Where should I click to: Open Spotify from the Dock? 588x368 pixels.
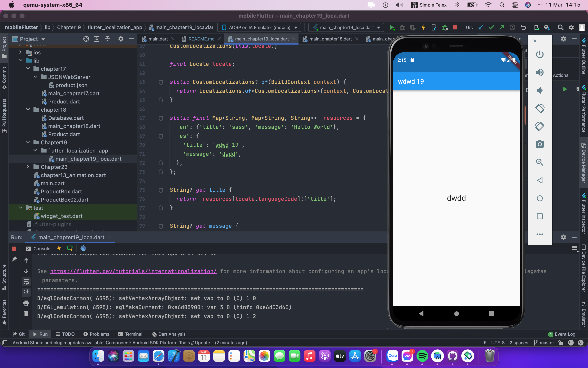pos(422,356)
